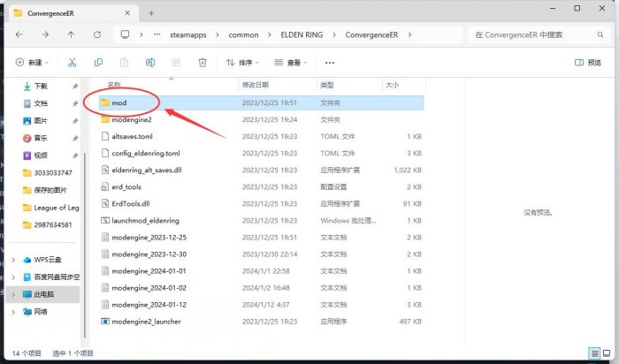Click the sidebar vertical scrollbar
The width and height of the screenshot is (619, 364).
85,245
